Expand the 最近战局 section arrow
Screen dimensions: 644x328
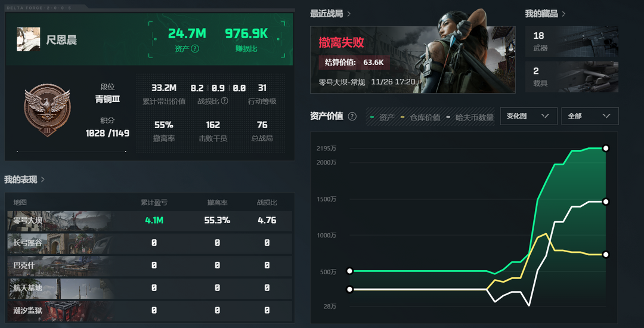click(349, 14)
